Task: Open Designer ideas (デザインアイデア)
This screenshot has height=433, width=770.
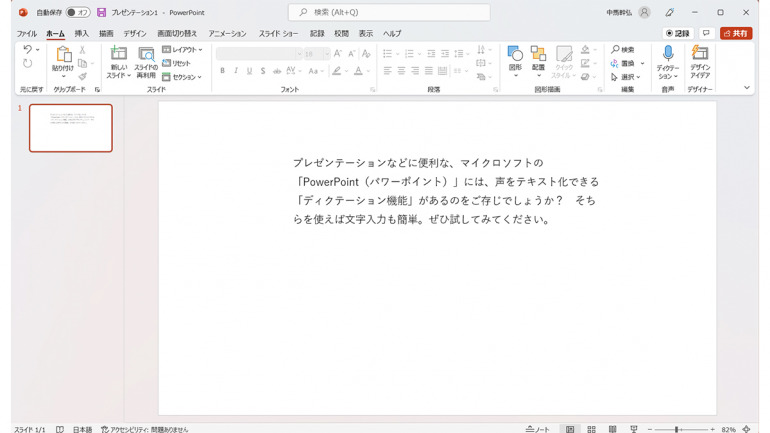Action: point(700,62)
